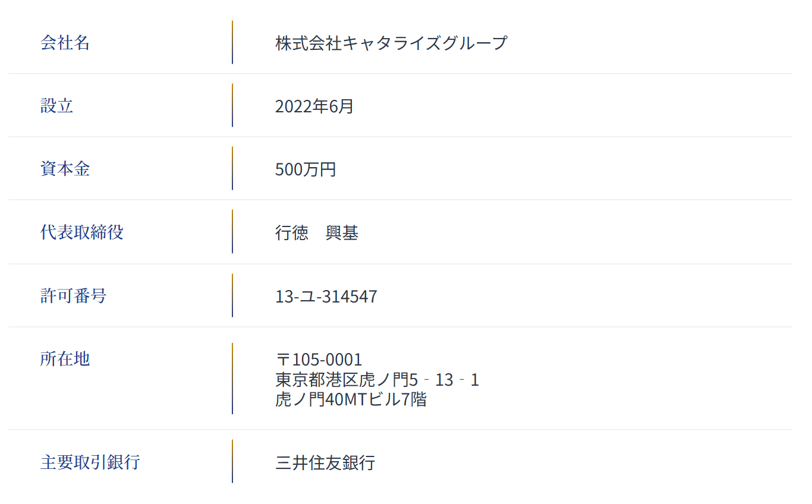Click the bank name 三井住友銀行

pyautogui.click(x=325, y=462)
